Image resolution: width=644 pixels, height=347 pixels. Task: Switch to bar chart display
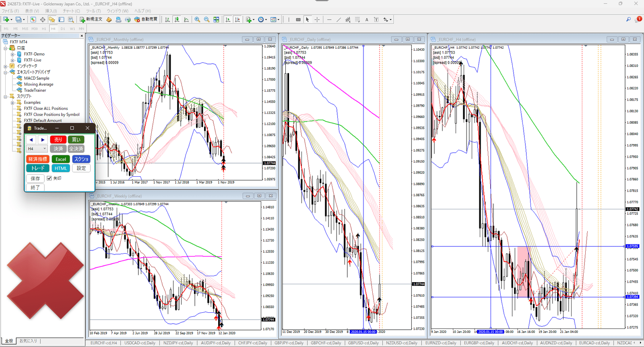[167, 19]
